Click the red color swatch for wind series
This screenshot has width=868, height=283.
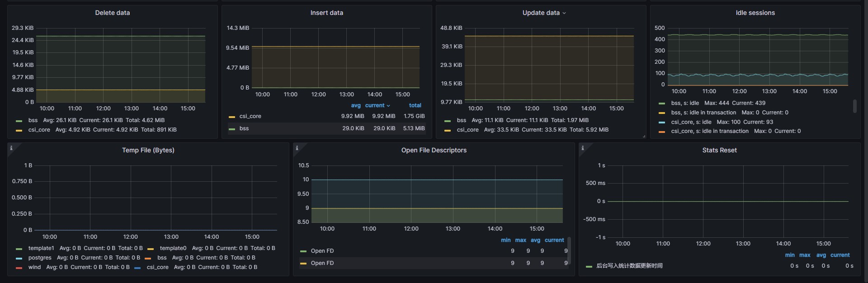point(19,268)
